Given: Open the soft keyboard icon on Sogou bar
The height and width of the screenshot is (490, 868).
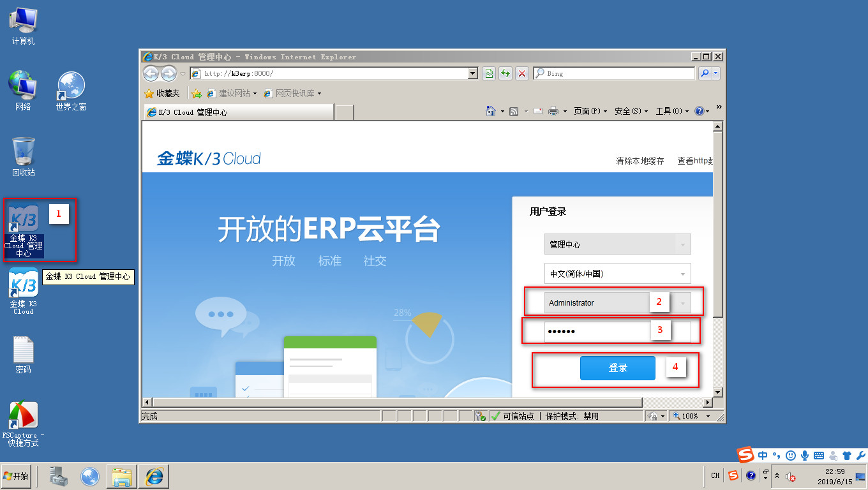Looking at the screenshot, I should (x=818, y=456).
